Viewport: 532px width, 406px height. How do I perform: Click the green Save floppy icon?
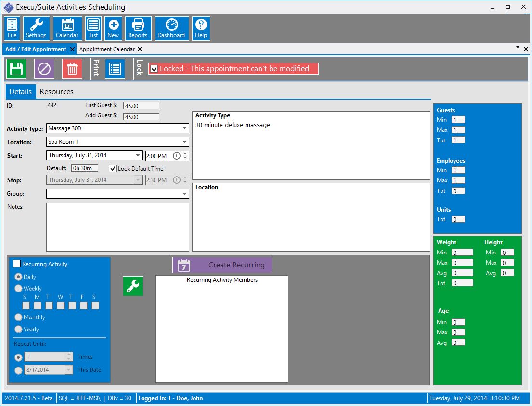click(x=16, y=69)
